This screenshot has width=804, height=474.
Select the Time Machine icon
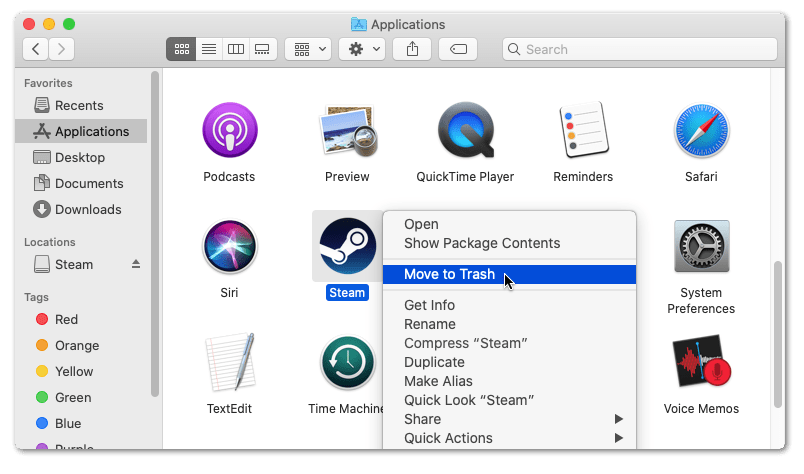pos(348,362)
